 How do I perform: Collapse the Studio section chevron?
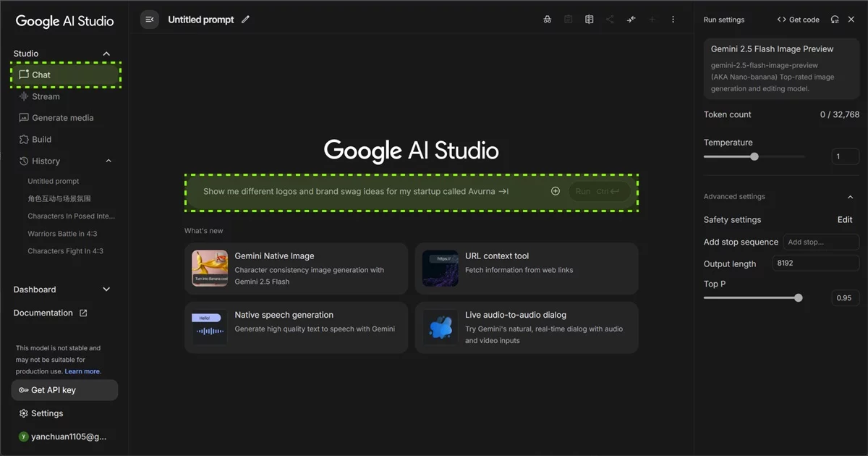(106, 54)
